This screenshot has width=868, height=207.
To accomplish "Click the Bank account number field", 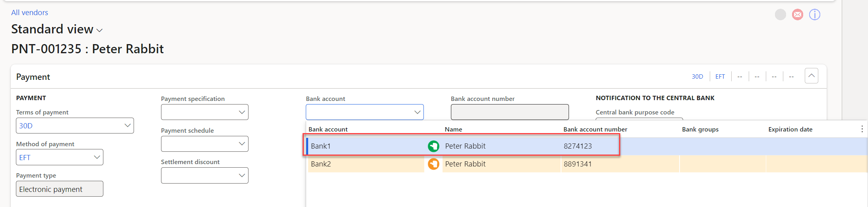I will (x=510, y=112).
